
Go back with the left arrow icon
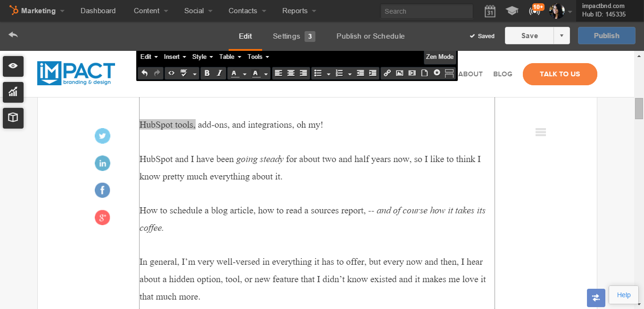(x=13, y=35)
